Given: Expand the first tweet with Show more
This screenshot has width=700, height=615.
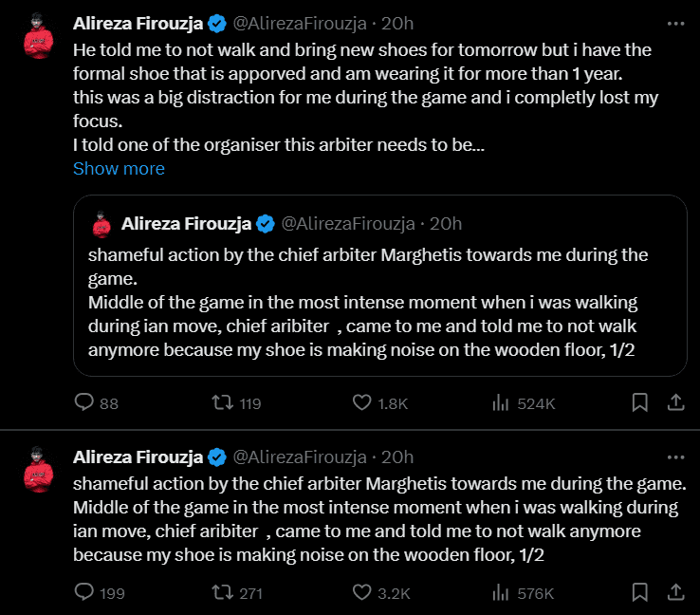Looking at the screenshot, I should (119, 168).
